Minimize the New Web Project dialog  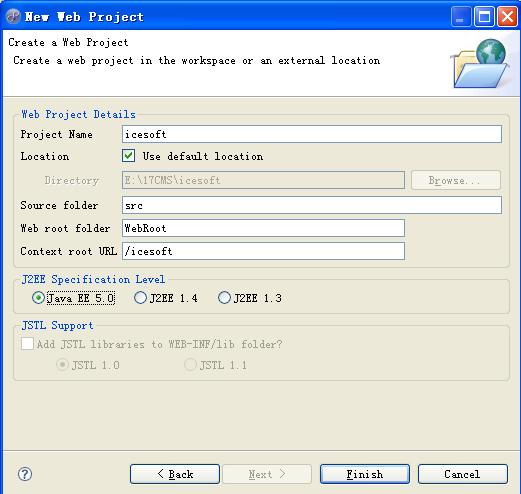coord(460,16)
